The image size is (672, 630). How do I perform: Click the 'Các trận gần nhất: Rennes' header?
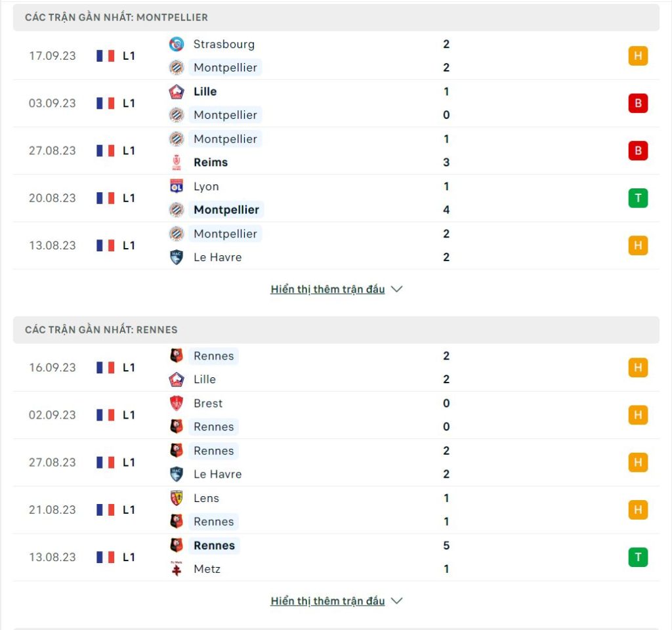tap(336, 329)
